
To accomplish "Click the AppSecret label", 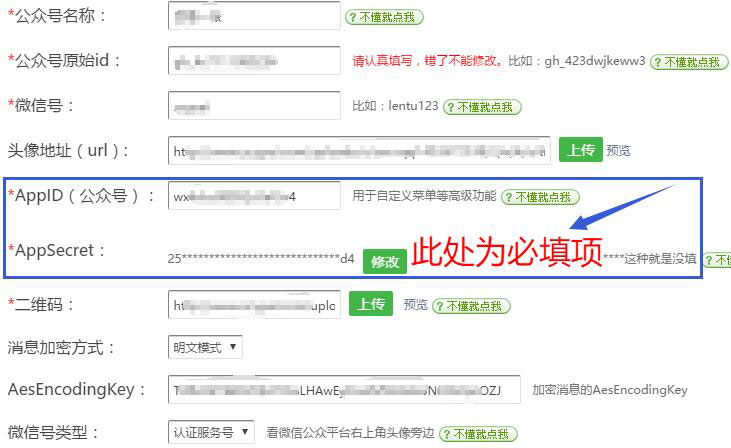I will 56,250.
